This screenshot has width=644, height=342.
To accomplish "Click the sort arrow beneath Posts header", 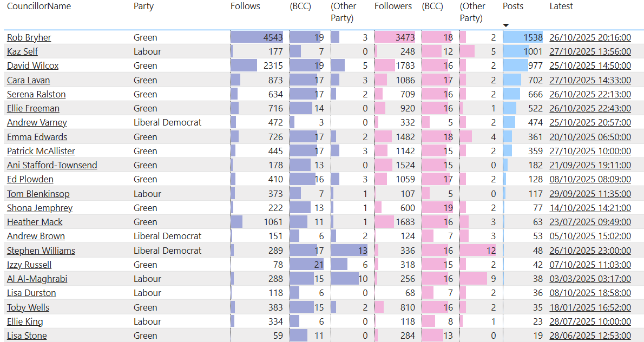I will pyautogui.click(x=506, y=25).
